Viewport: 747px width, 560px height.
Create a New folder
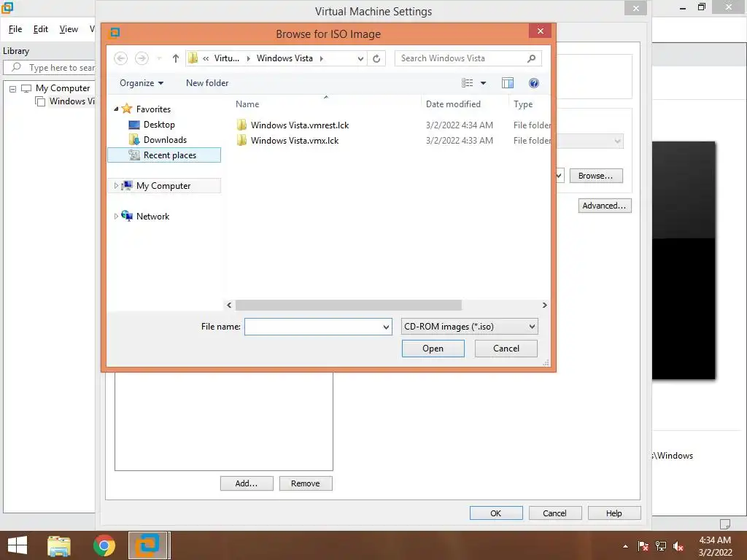pos(207,83)
